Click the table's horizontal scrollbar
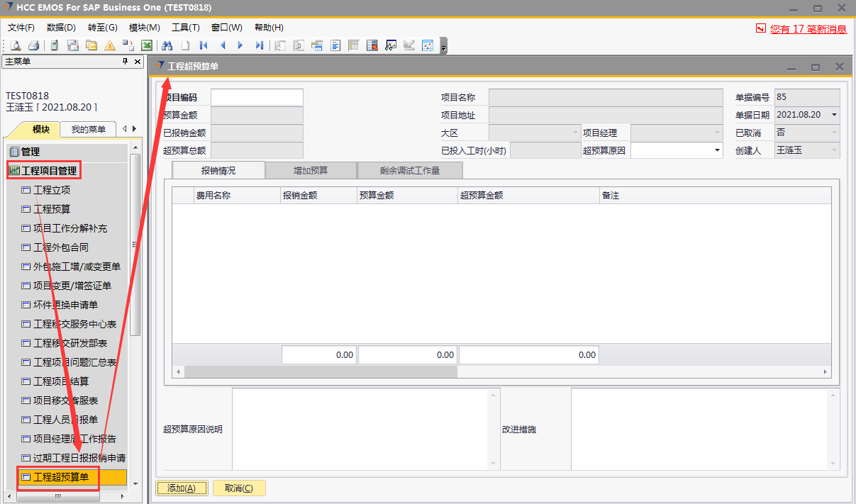 [x=321, y=371]
